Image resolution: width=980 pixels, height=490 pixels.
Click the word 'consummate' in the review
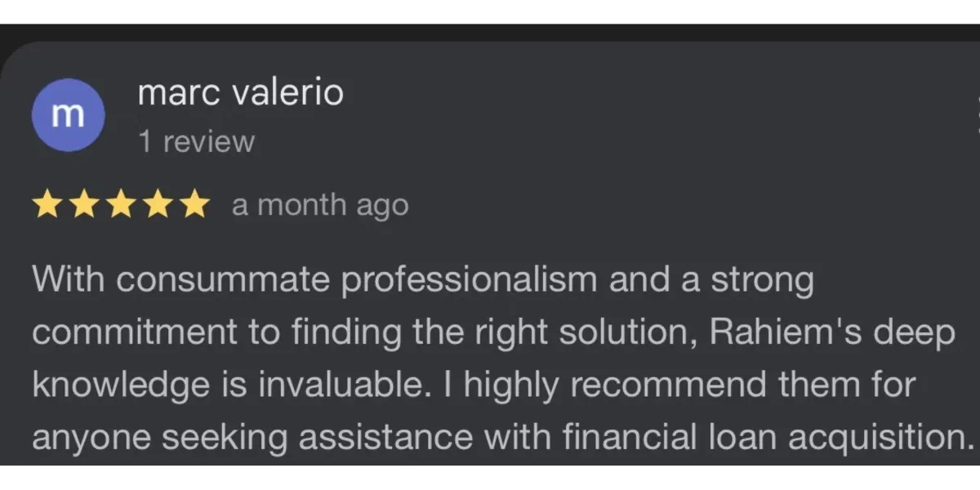[224, 282]
